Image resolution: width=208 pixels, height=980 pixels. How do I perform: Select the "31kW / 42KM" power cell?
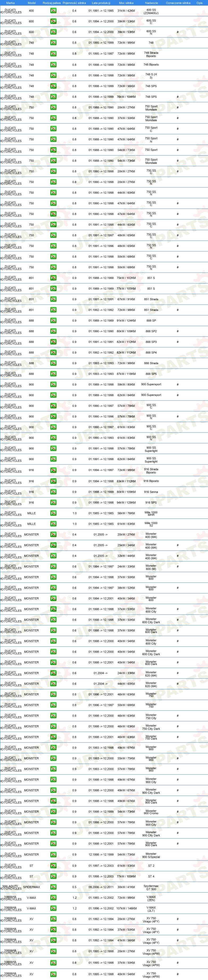126,11
